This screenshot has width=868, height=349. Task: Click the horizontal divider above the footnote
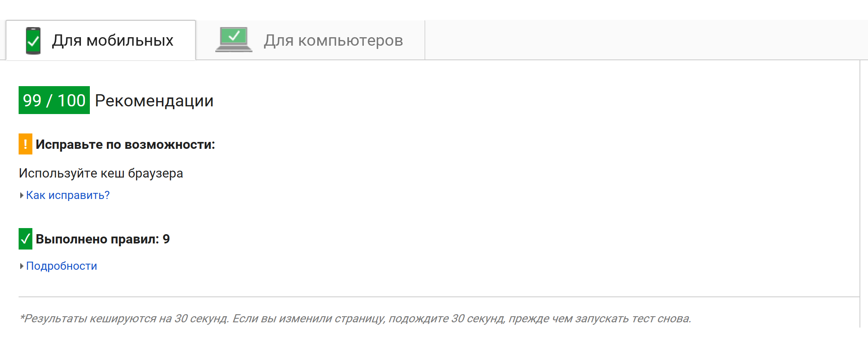click(439, 297)
